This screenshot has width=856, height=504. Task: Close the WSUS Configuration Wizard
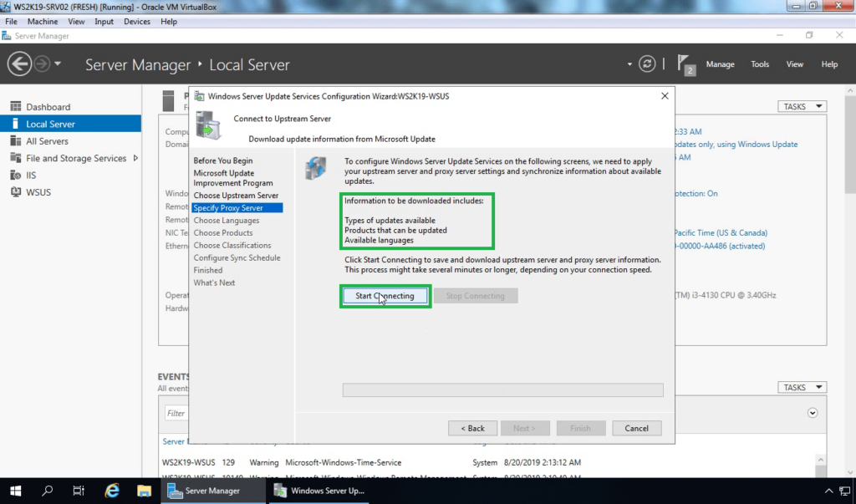[665, 95]
